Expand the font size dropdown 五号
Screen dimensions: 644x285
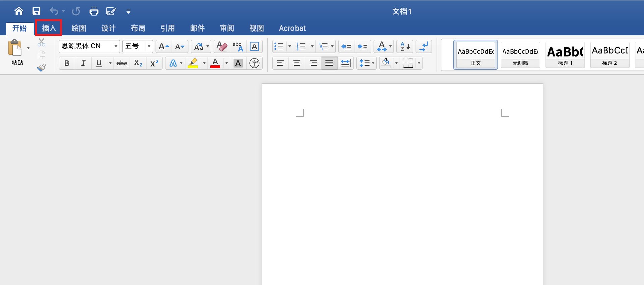click(x=149, y=46)
